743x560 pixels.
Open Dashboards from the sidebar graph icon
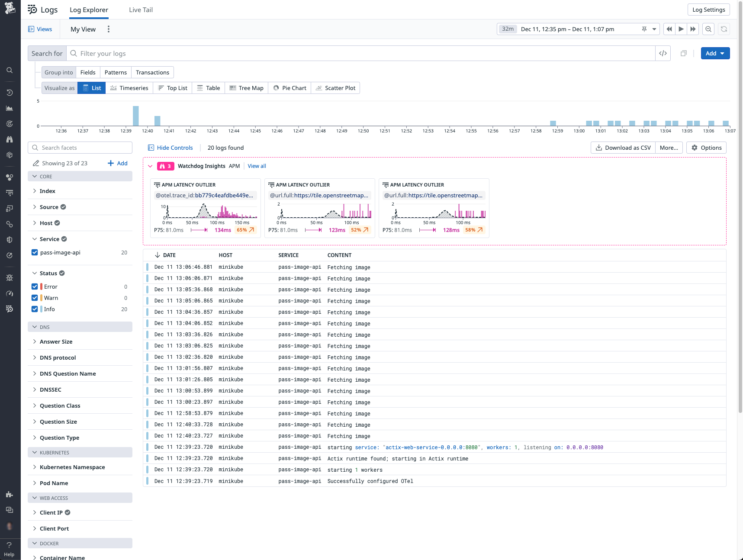10,108
